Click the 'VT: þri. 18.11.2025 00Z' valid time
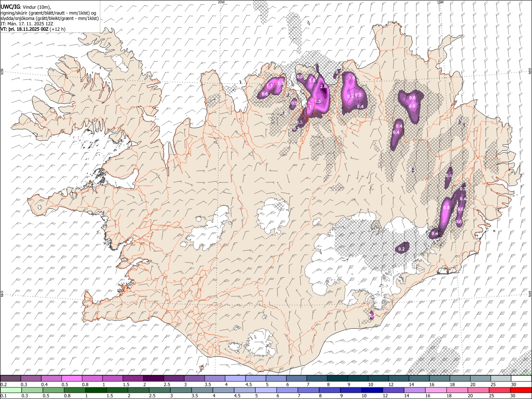Screen dimensions: 532x399 pyautogui.click(x=25, y=29)
